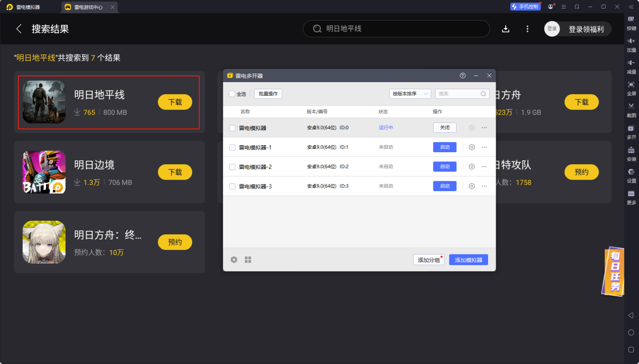The width and height of the screenshot is (639, 364).
Task: Click the help icon in 雷电多开器 window
Action: [x=462, y=76]
